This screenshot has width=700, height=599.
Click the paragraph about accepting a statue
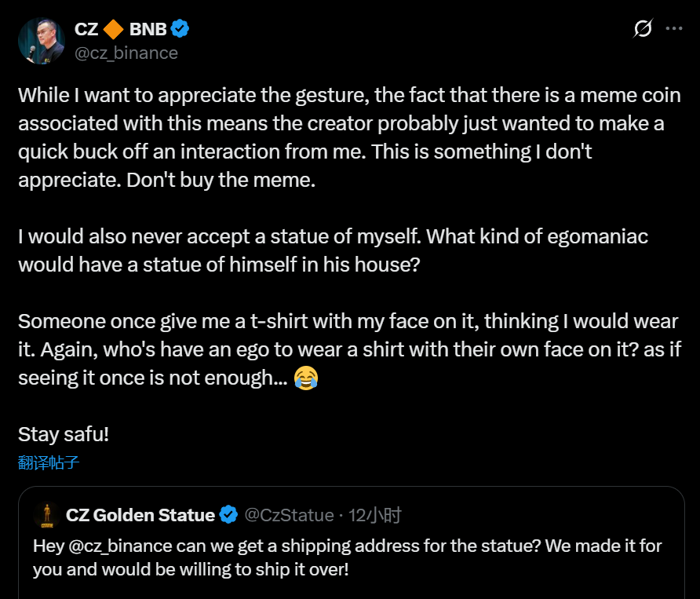[x=333, y=250]
